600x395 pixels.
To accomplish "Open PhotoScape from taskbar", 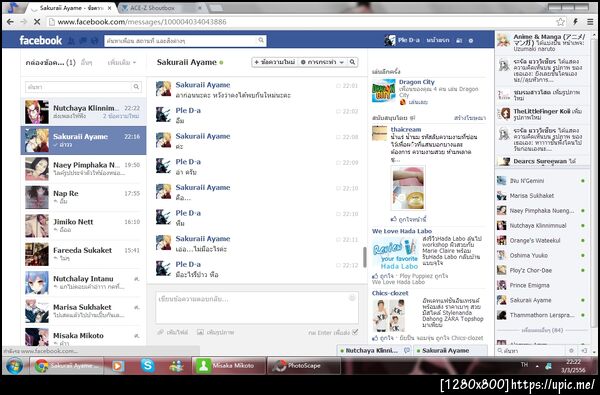I will point(303,366).
